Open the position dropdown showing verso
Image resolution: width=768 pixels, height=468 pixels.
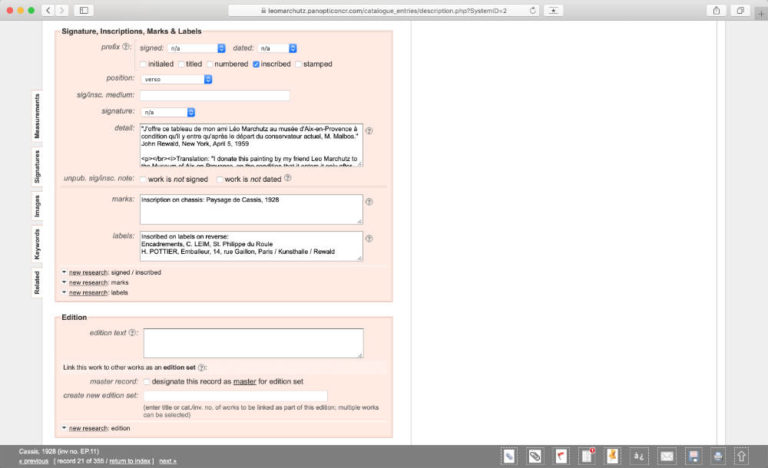pos(176,79)
